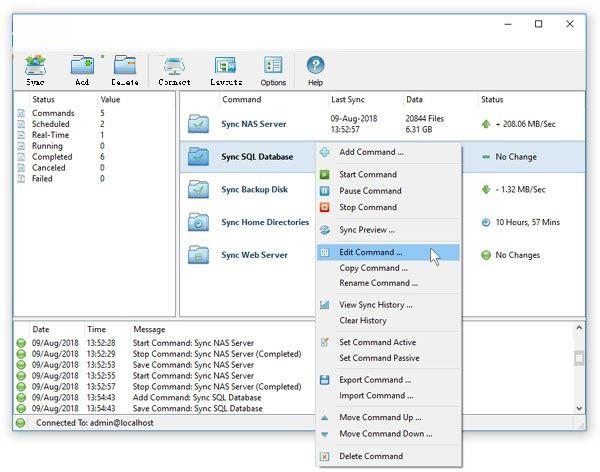Select Start Command from context menu
600x472 pixels.
tap(367, 174)
